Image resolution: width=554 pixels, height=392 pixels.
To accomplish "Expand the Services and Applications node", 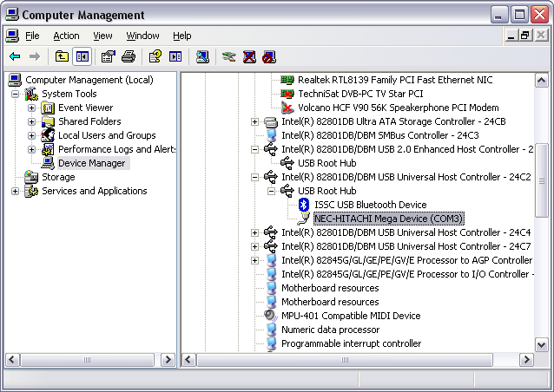I will (x=16, y=191).
